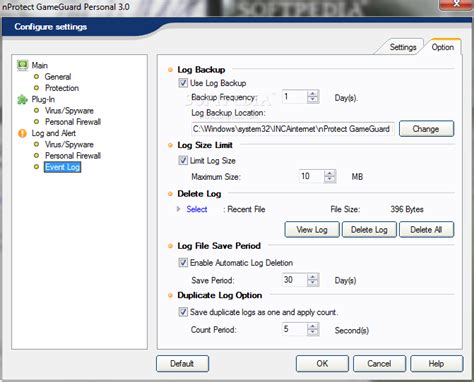Click the Save Period value field
This screenshot has width=474, height=382.
tap(294, 280)
